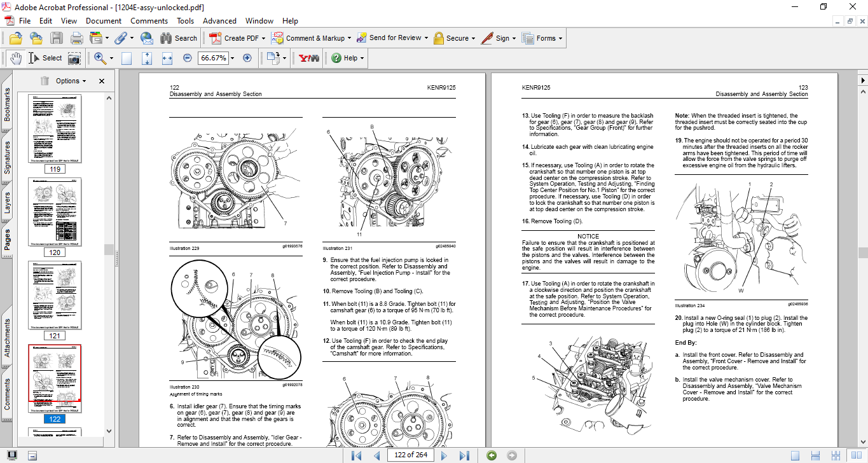Viewport: 868px width, 463px height.
Task: Open the zoom percentage dropdown
Action: pyautogui.click(x=232, y=58)
